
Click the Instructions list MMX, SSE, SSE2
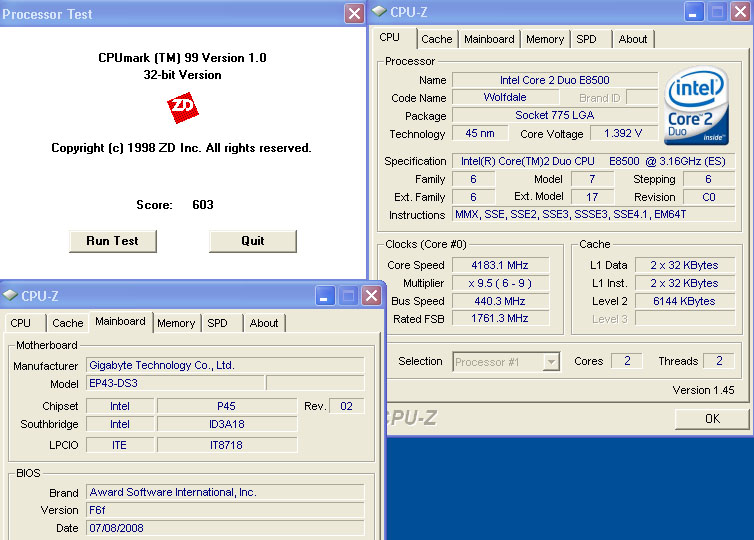point(593,214)
